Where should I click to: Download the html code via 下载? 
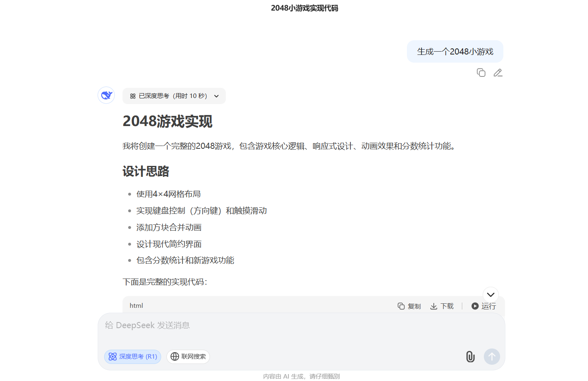point(442,306)
